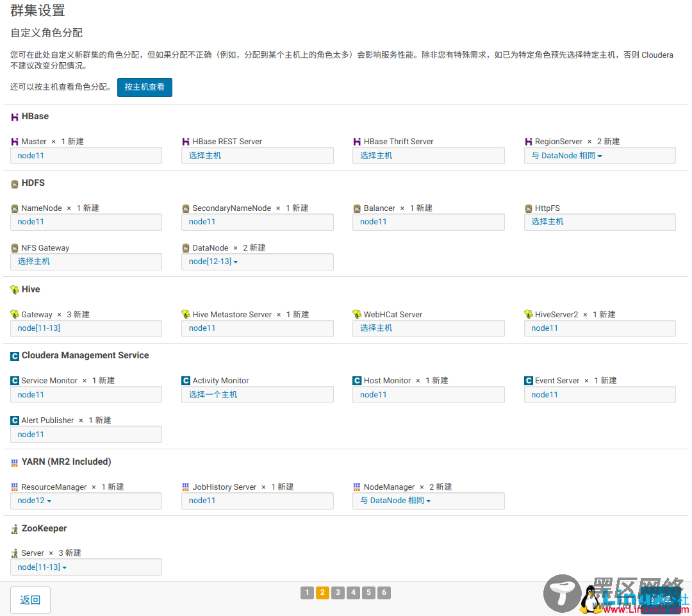Click the NameNode role icon
The height and width of the screenshot is (616, 692).
[x=15, y=208]
